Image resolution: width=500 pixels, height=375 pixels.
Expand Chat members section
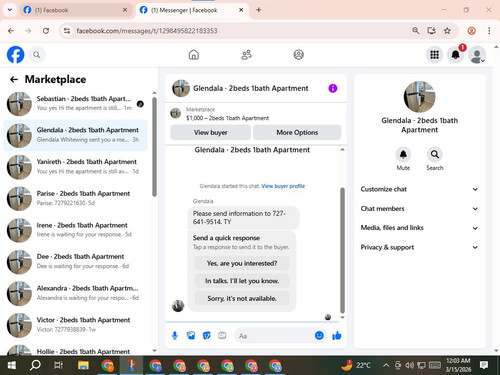(419, 209)
